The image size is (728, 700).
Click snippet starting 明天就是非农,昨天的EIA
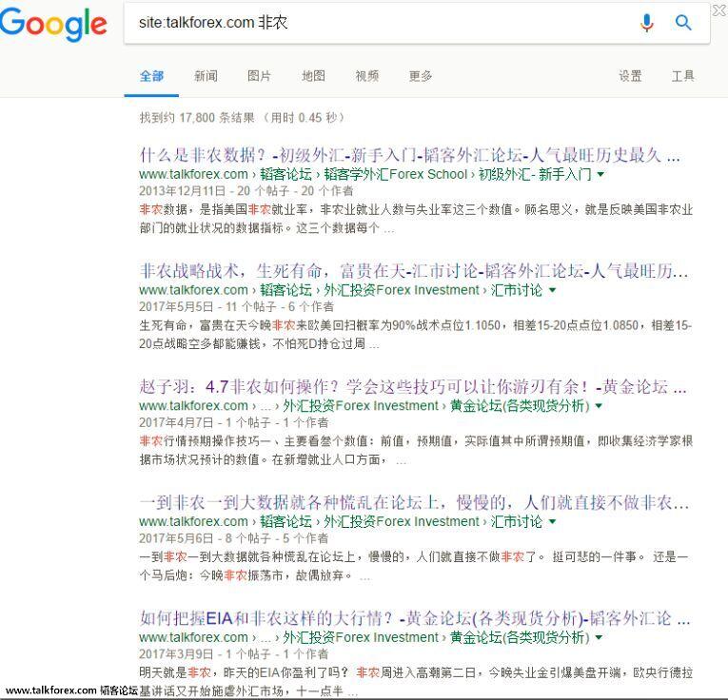click(416, 681)
